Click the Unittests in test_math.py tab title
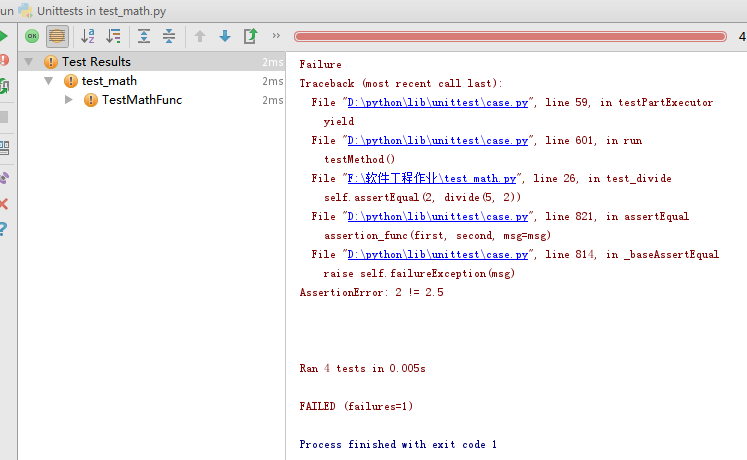Viewport: 747px width, 460px height. (x=101, y=11)
